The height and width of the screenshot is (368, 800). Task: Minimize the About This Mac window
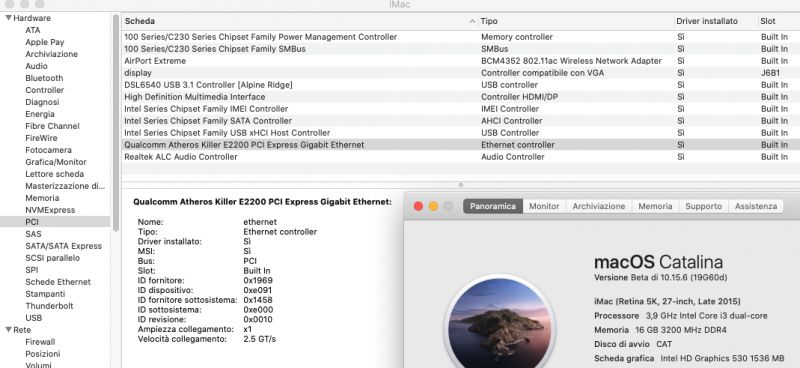(x=433, y=206)
